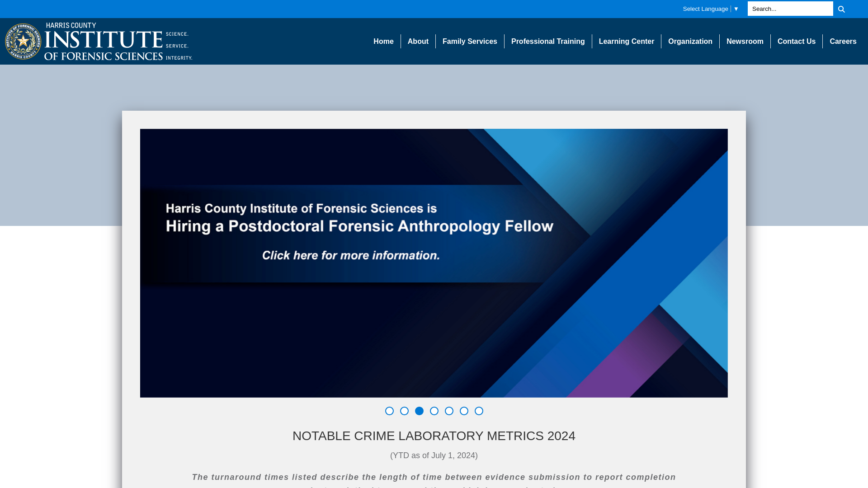Image resolution: width=868 pixels, height=488 pixels.
Task: Select the sixth carousel slide dot
Action: 464,411
